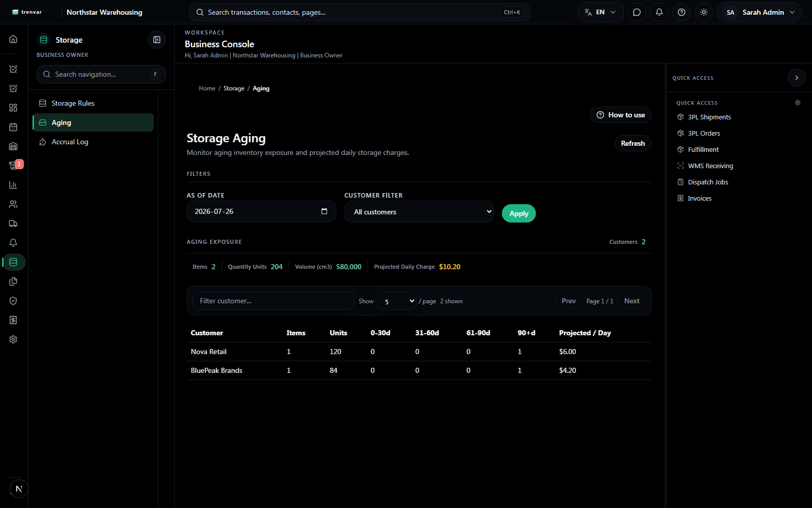The height and width of the screenshot is (508, 812).
Task: Focus the Search navigation field
Action: 101,74
